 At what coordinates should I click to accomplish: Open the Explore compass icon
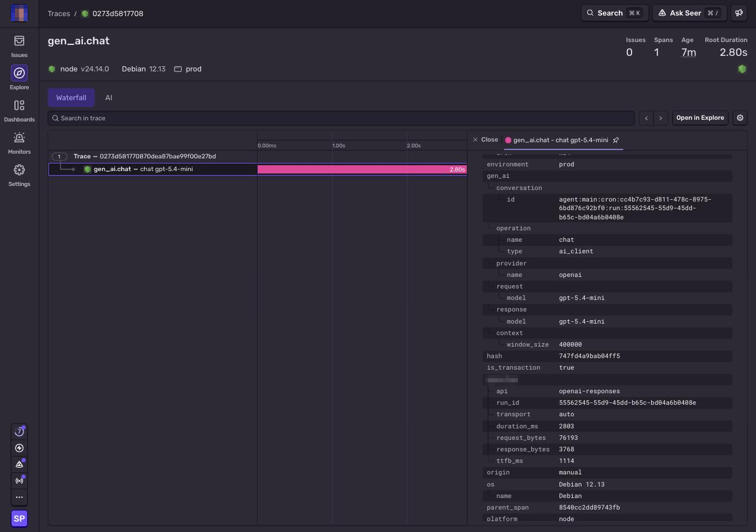[19, 73]
